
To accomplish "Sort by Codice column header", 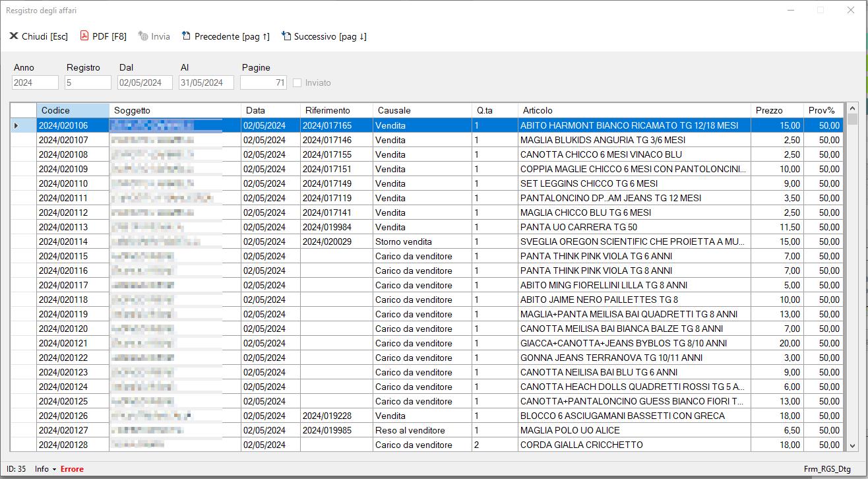I will 73,110.
